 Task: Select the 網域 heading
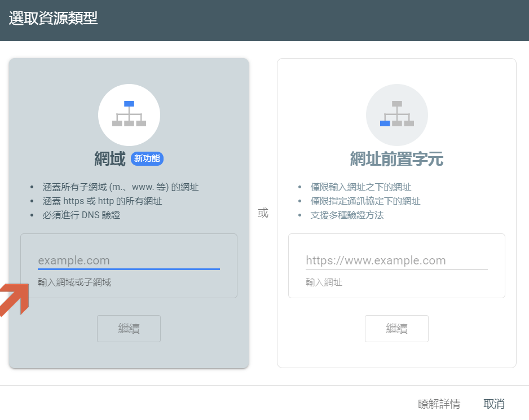click(x=110, y=159)
